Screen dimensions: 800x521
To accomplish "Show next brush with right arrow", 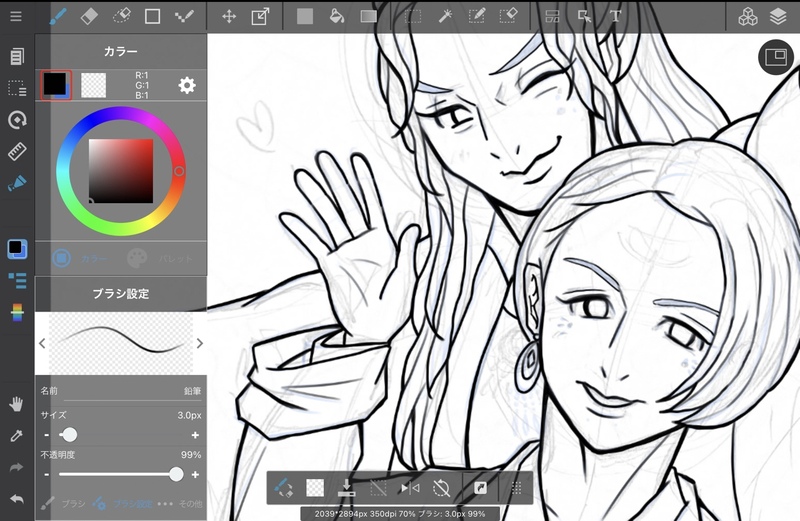I will tap(199, 343).
